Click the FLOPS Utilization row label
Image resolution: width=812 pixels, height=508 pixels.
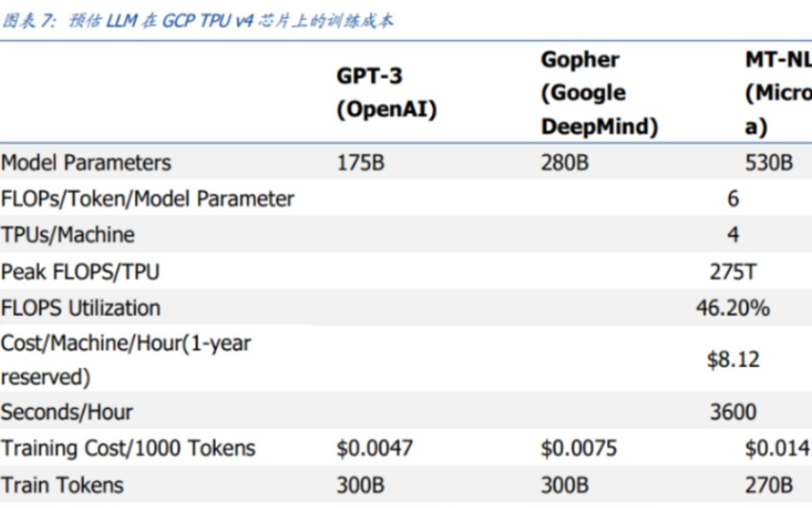coord(81,308)
